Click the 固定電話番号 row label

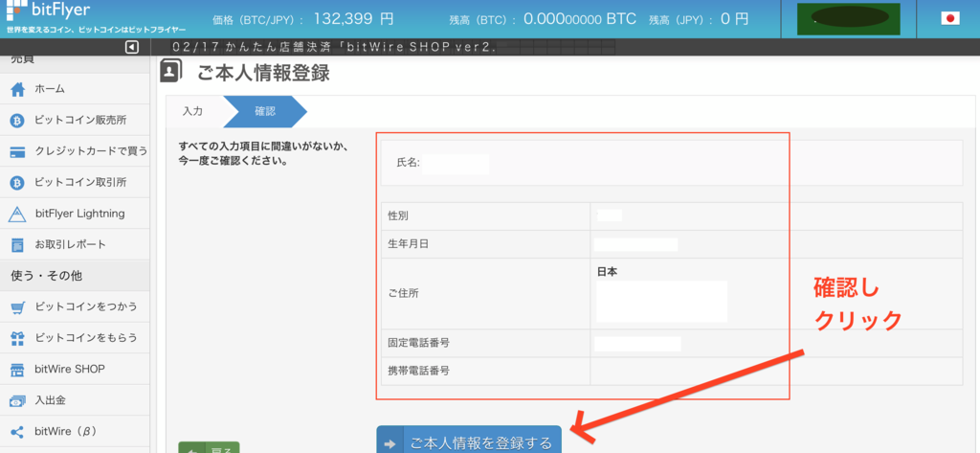(x=419, y=343)
